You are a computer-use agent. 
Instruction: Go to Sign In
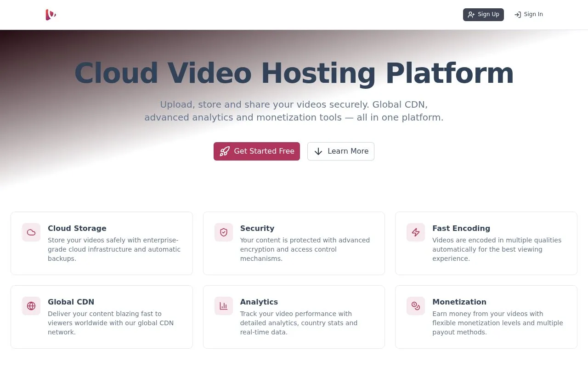point(529,15)
